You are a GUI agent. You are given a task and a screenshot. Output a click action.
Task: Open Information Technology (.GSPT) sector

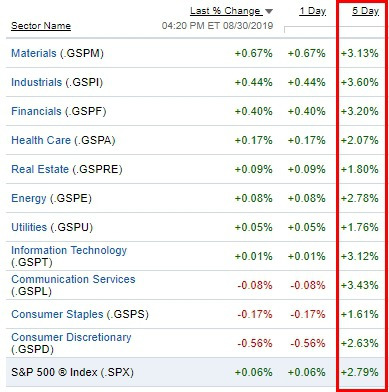(69, 256)
